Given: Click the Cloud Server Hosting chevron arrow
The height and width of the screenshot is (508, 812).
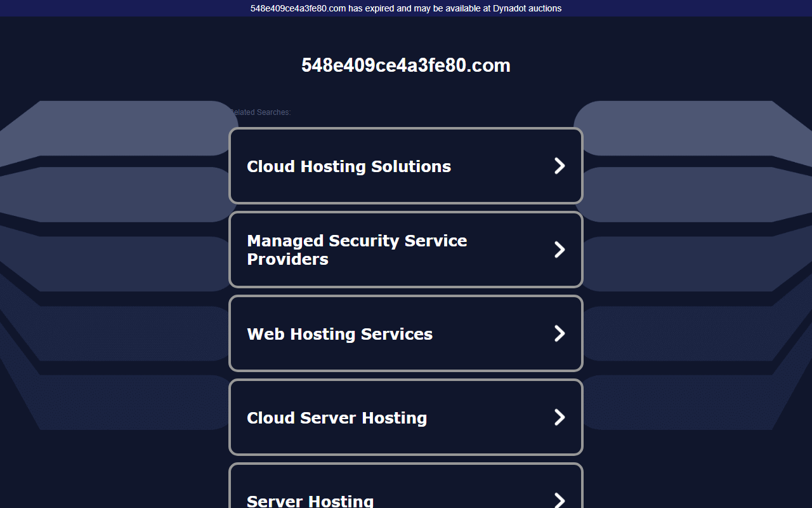Looking at the screenshot, I should click(x=560, y=417).
